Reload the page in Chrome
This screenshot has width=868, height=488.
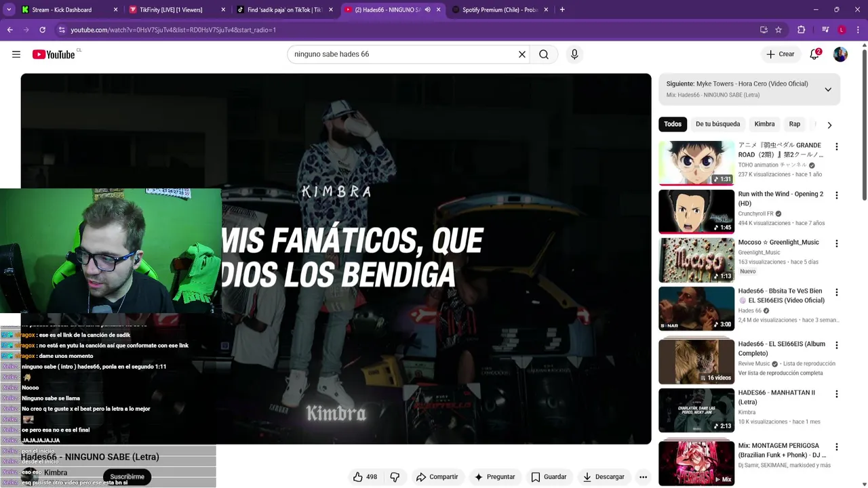point(42,30)
